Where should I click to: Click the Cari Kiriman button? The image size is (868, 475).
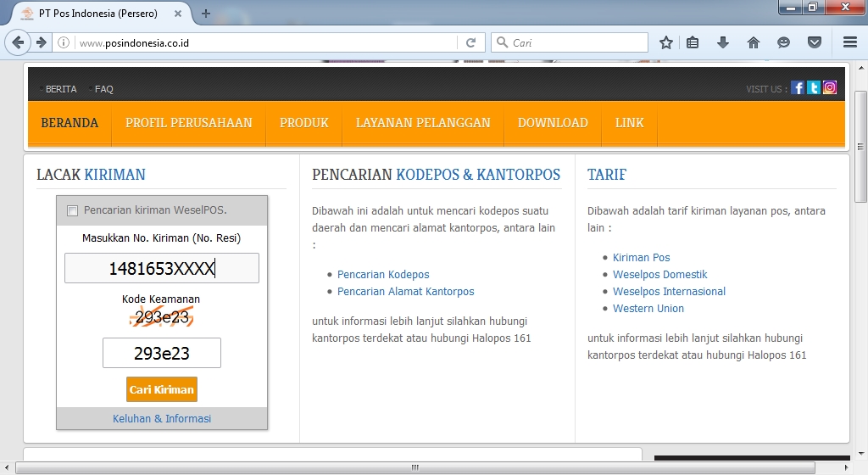point(162,389)
